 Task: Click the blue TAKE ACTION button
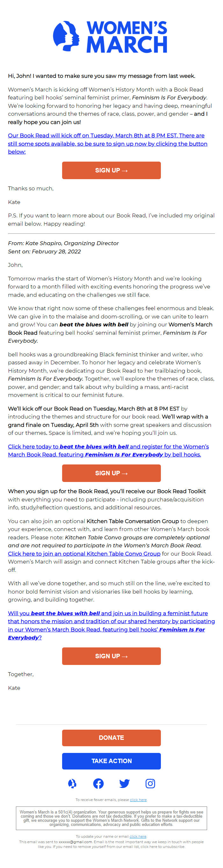click(x=111, y=761)
